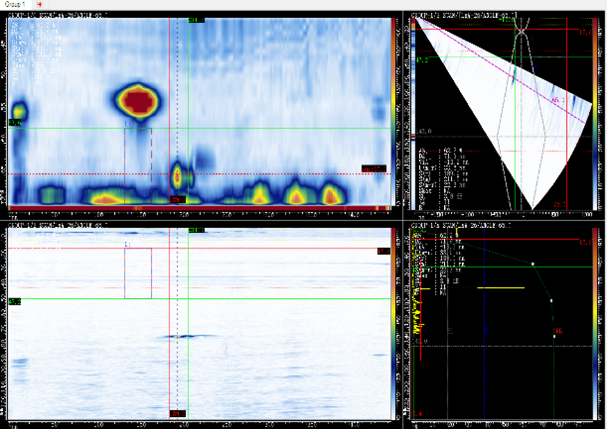The image size is (607, 429).
Task: Click the green horizontal cursor label in top-left view
Action: pyautogui.click(x=14, y=123)
